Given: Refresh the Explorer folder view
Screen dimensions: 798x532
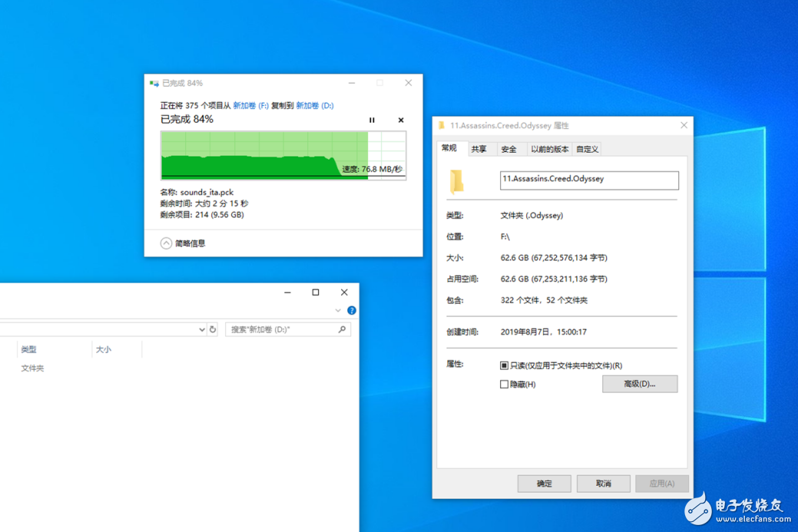Looking at the screenshot, I should (x=213, y=329).
